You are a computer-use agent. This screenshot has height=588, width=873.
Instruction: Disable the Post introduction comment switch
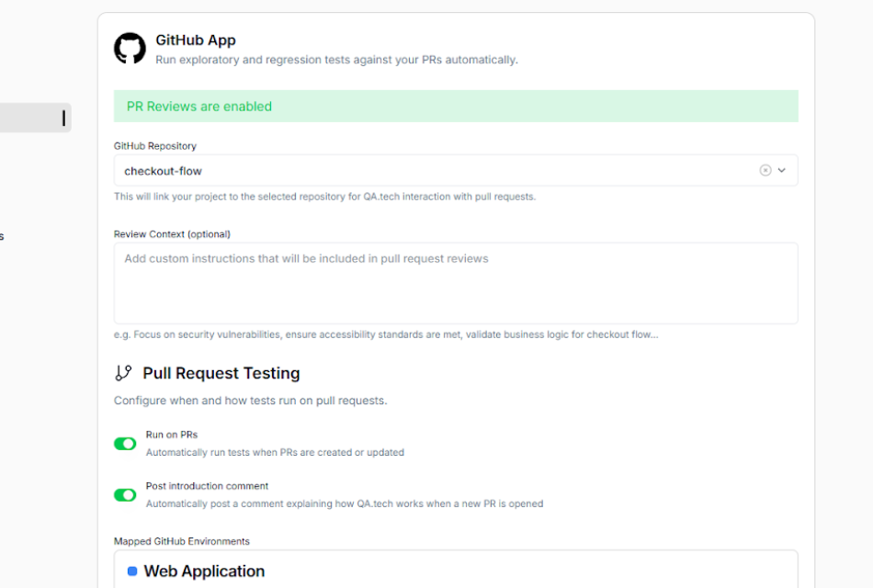[x=125, y=494]
